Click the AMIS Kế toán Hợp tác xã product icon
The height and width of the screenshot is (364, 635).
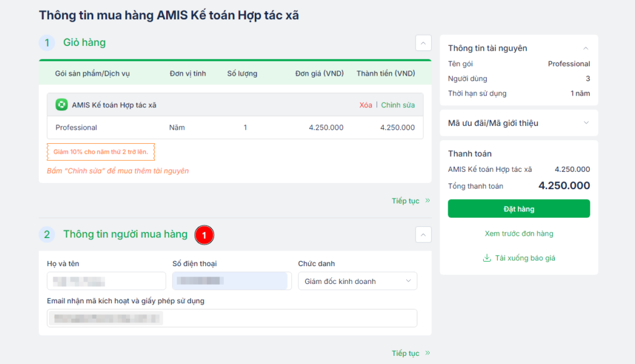61,104
